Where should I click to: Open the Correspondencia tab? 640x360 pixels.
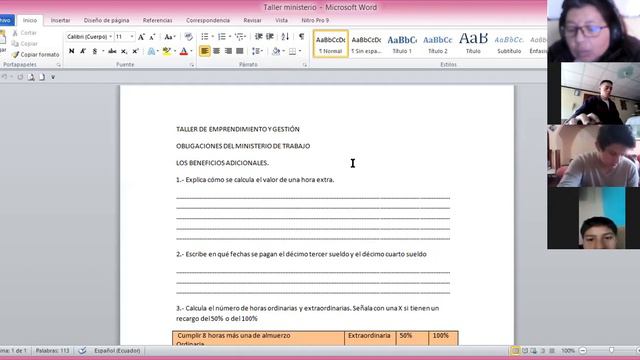click(x=208, y=20)
